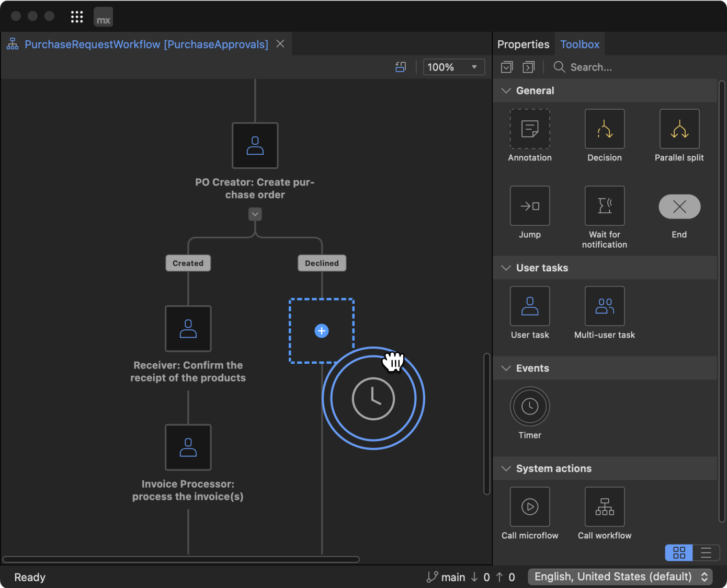727x588 pixels.
Task: Open the 100% zoom level dropdown
Action: [x=453, y=67]
